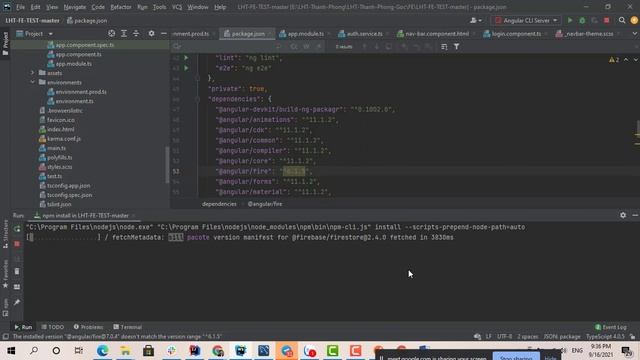This screenshot has width=640, height=360.
Task: Open Slack from taskbar
Action: pos(171,351)
